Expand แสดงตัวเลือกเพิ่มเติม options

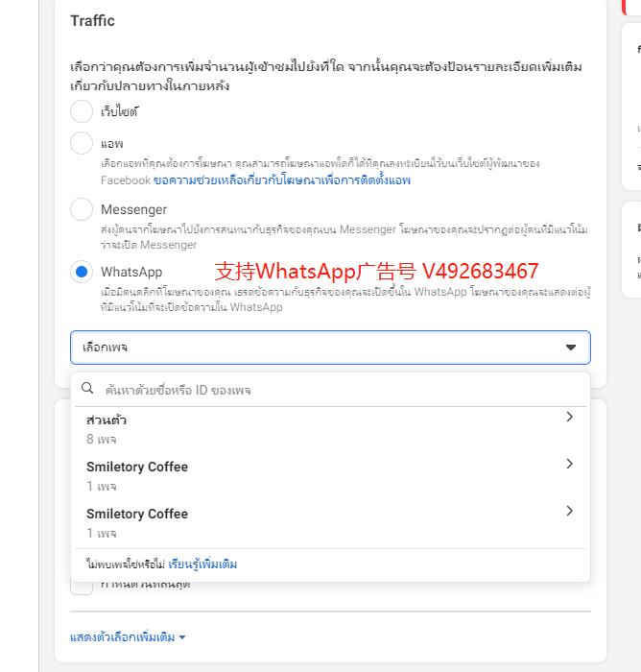point(128,637)
